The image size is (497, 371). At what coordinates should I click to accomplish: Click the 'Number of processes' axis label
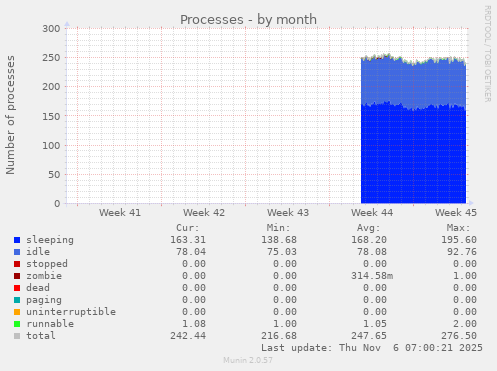click(x=10, y=115)
